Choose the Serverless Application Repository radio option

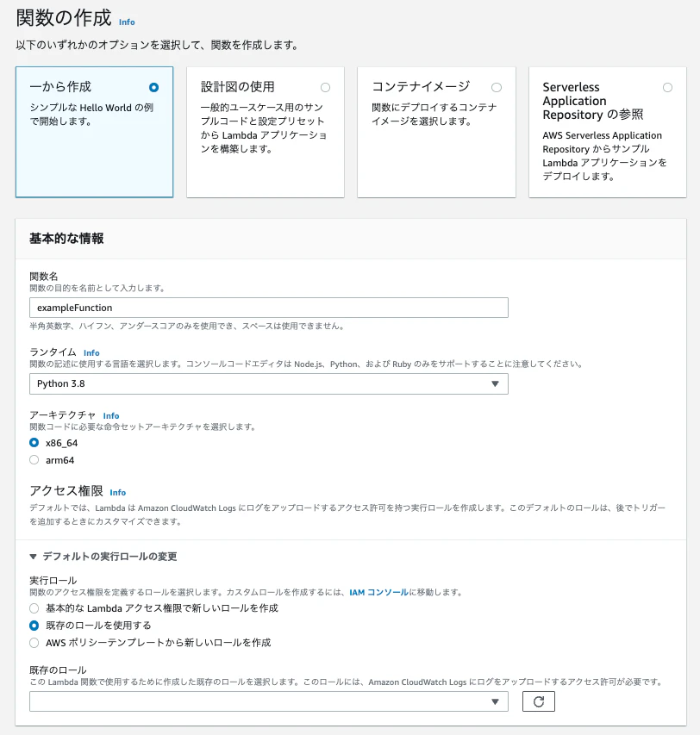(x=667, y=88)
